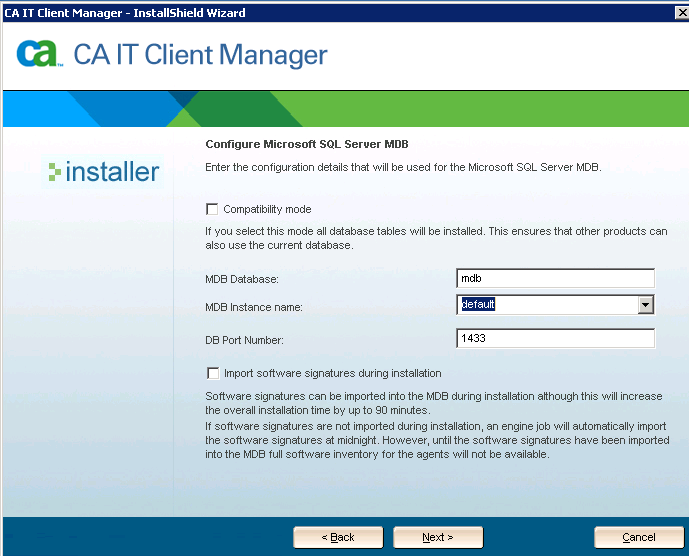
Task: Click the CA IT Client Manager title text
Action: tap(200, 55)
